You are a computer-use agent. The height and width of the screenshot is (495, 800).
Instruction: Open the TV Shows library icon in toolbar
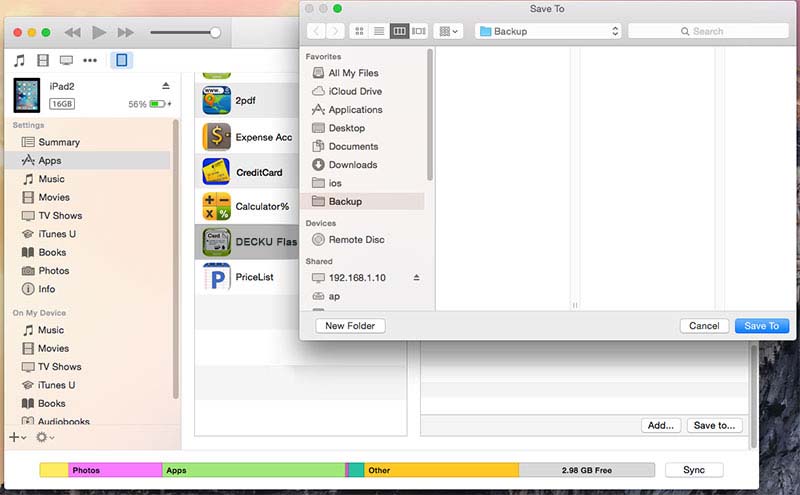[x=66, y=61]
